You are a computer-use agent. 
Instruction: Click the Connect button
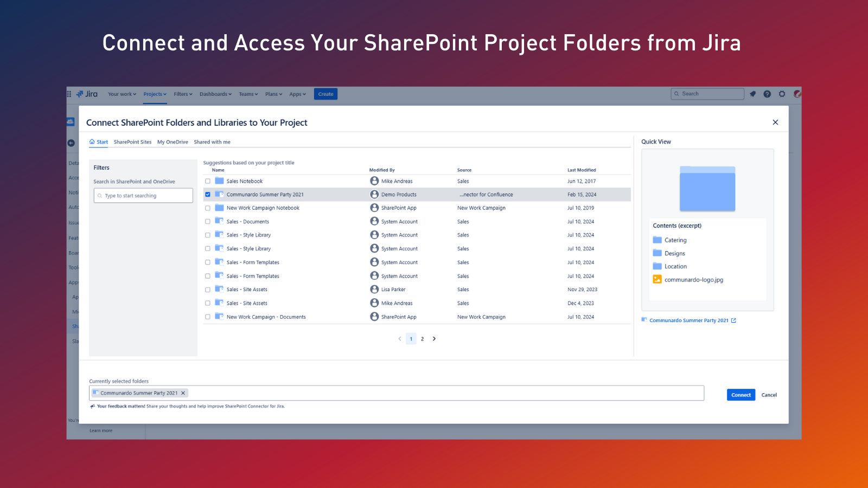point(741,395)
